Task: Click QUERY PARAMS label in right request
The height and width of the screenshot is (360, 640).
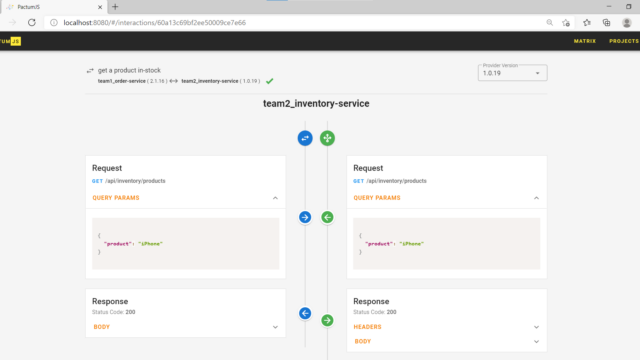Action: [377, 198]
